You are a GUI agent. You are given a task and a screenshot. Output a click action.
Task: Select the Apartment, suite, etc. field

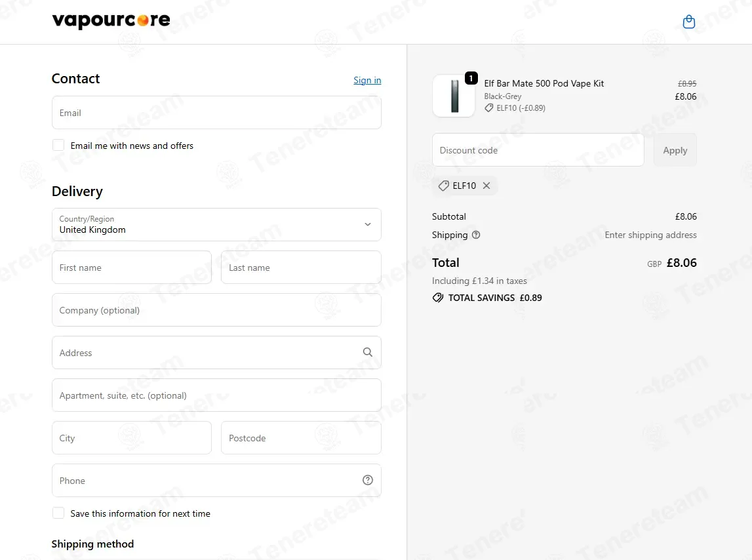pyautogui.click(x=216, y=395)
